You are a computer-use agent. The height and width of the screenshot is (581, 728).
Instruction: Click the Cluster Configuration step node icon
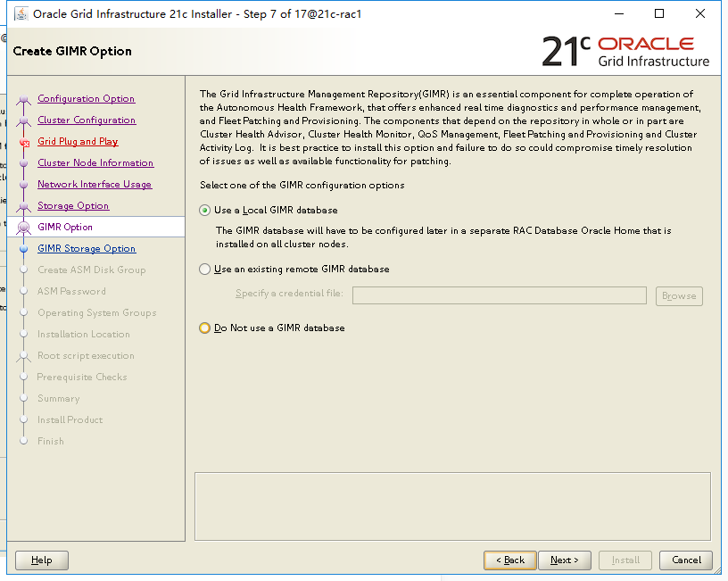click(x=24, y=120)
